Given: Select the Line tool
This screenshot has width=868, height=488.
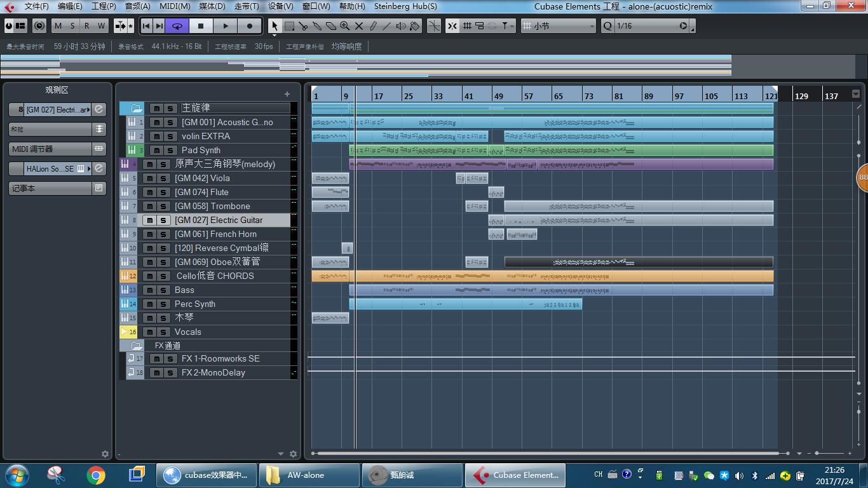Looking at the screenshot, I should point(387,26).
